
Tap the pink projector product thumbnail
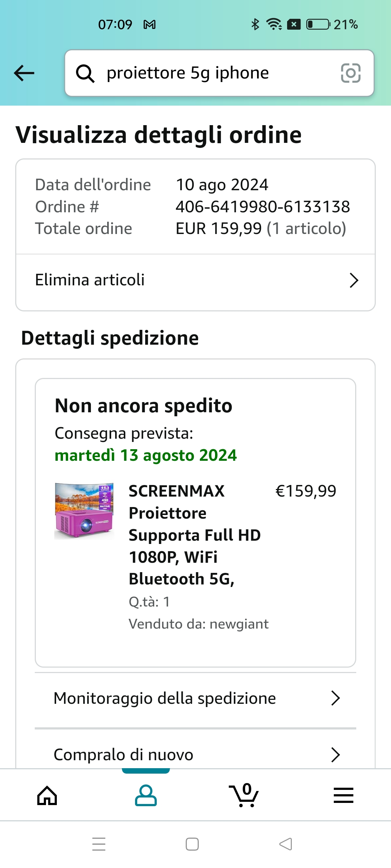(x=84, y=511)
